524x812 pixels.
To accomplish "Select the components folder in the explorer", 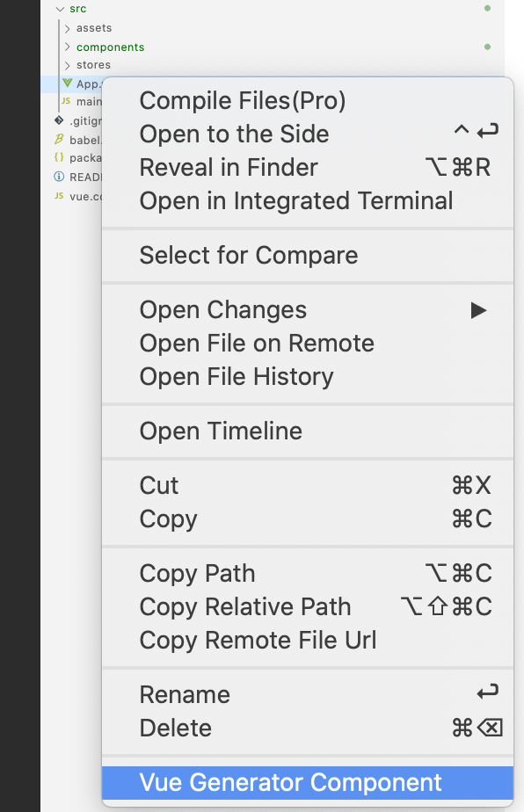I will (x=109, y=47).
